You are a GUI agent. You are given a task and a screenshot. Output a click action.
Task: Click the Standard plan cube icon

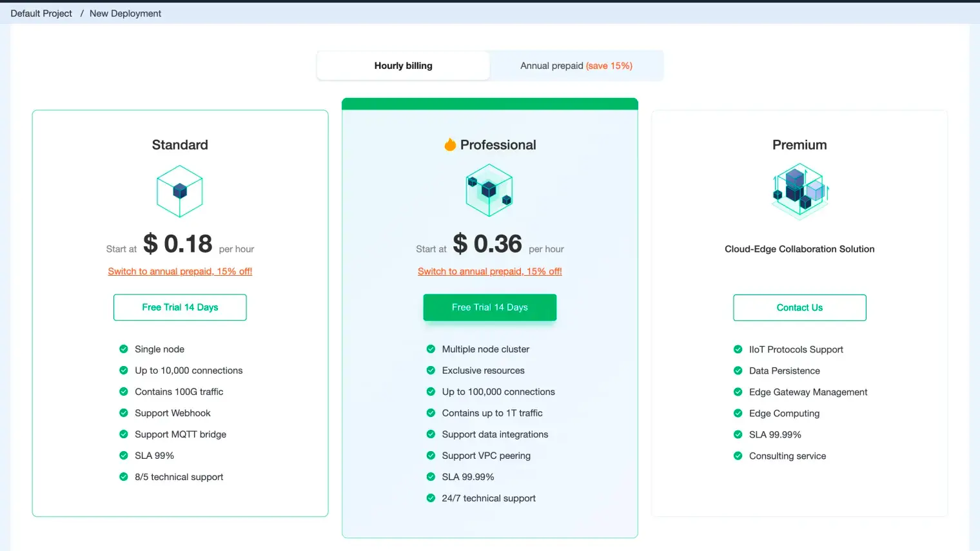(x=180, y=191)
